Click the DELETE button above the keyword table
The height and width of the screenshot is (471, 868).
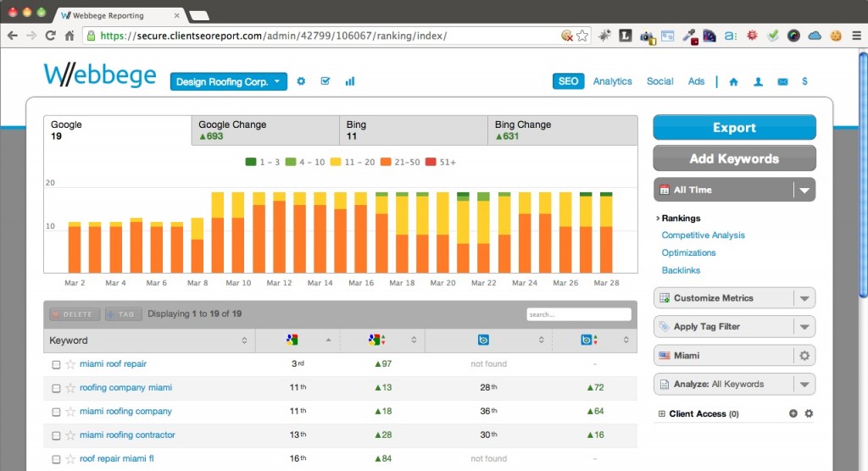75,314
